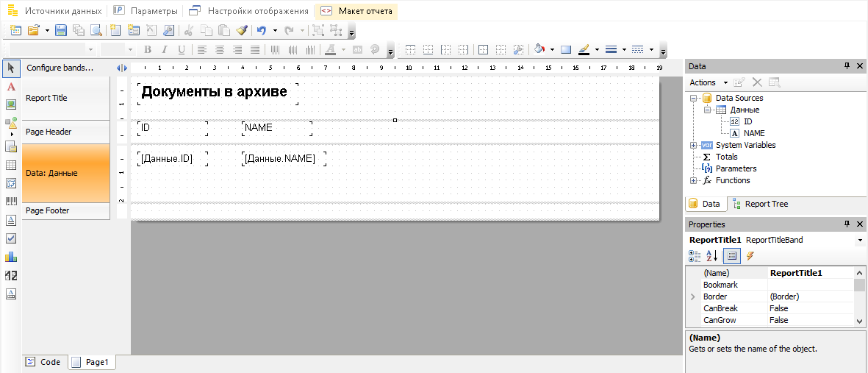Viewport: 868px width, 373px height.
Task: Toggle alphabetical sort in Properties panel
Action: 712,256
